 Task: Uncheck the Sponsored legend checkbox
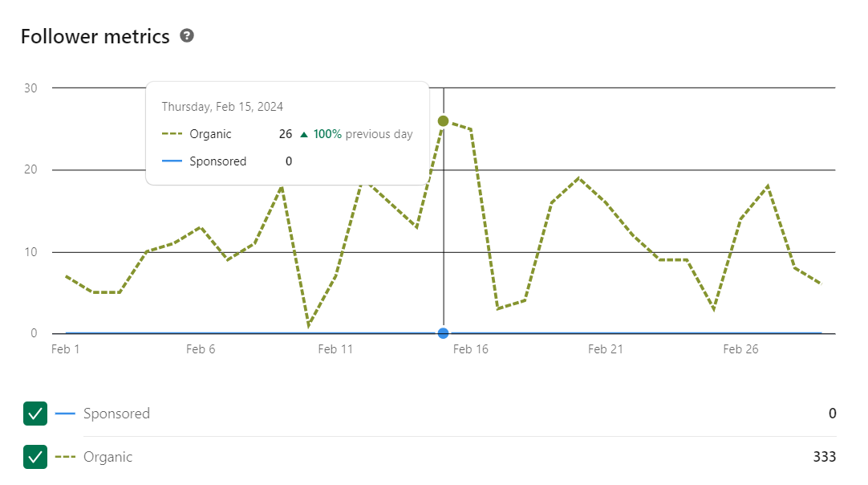34,414
